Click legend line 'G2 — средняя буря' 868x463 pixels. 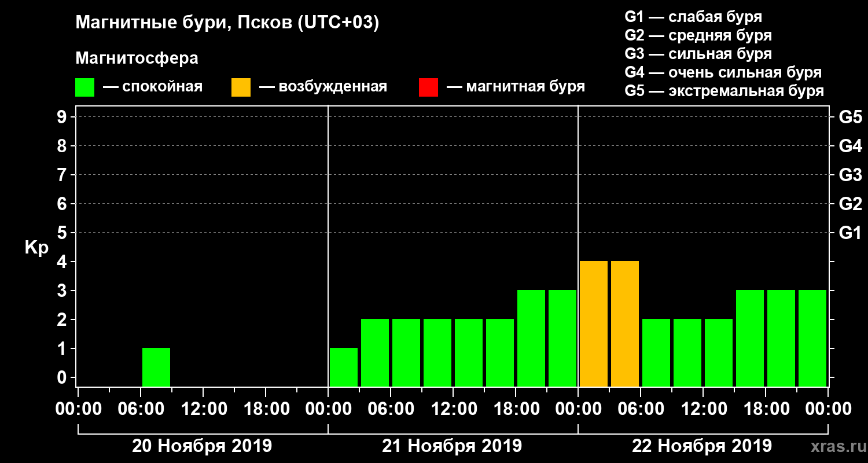[x=698, y=35]
